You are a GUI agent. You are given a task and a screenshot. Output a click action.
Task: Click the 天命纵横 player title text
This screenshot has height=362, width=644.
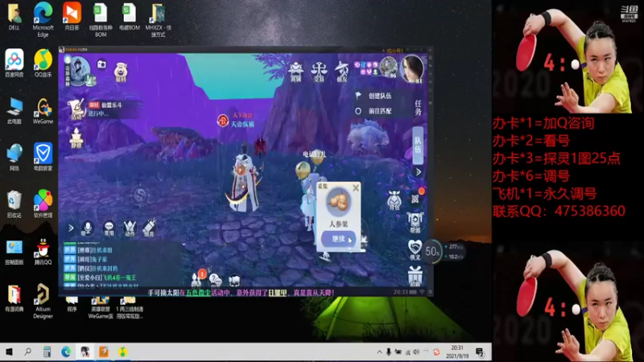click(242, 124)
